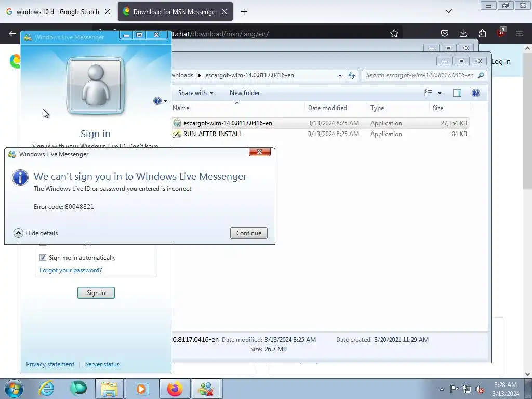The height and width of the screenshot is (399, 532).
Task: Refresh the Explorer address bar
Action: coord(352,75)
